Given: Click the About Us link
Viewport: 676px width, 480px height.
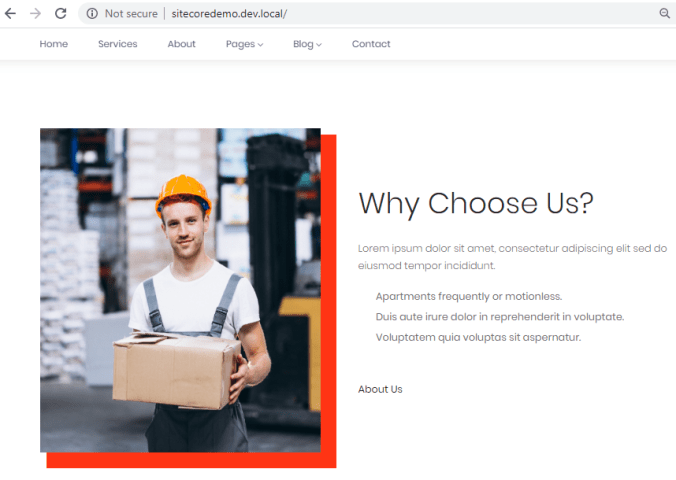Looking at the screenshot, I should point(380,389).
